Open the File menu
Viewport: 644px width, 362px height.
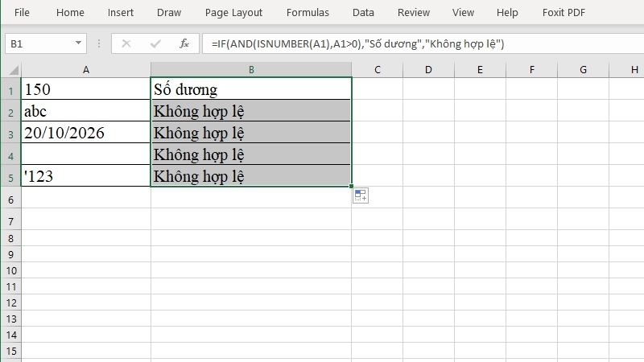tap(22, 13)
